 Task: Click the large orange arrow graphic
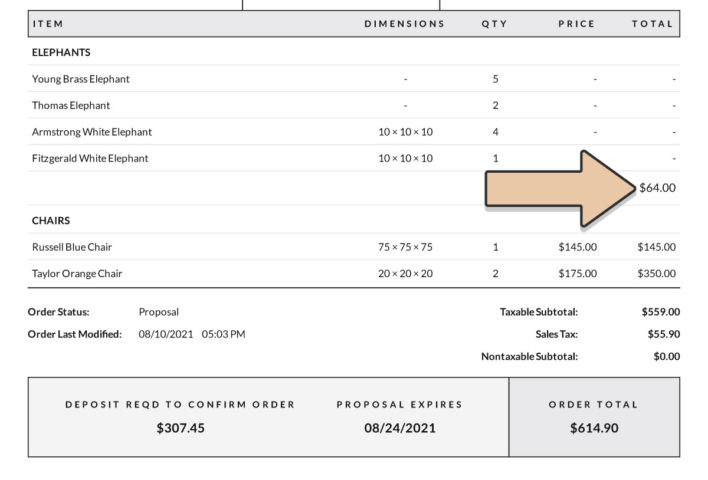[560, 188]
